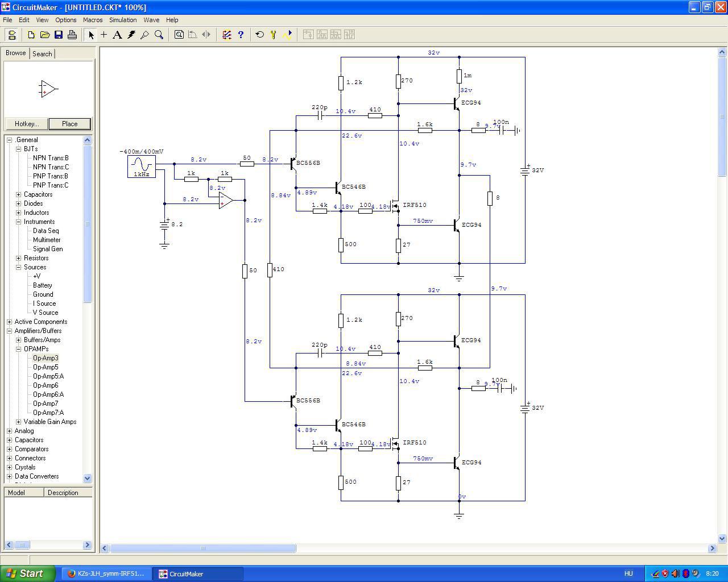Image resolution: width=728 pixels, height=582 pixels.
Task: Click the Print toolbar icon
Action: [x=72, y=35]
